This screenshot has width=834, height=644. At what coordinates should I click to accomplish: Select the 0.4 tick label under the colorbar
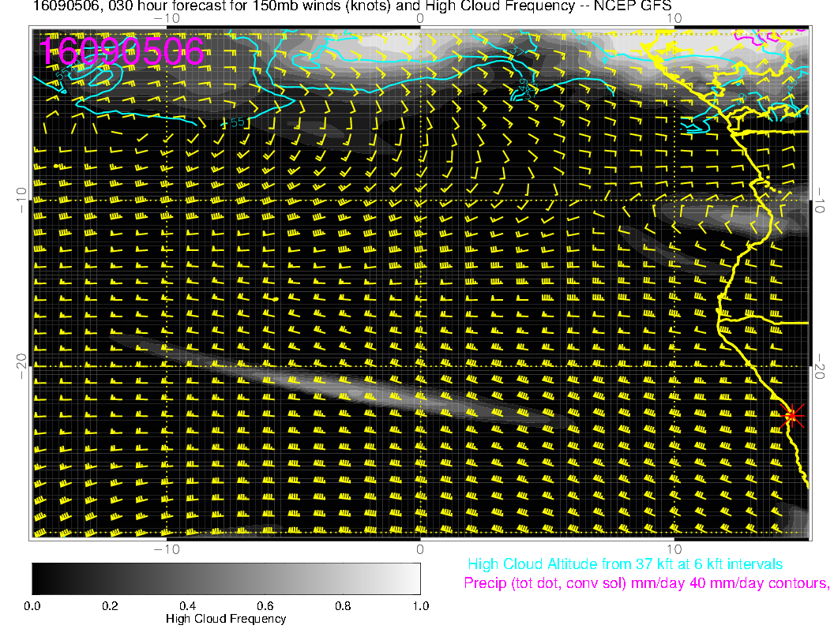[187, 606]
